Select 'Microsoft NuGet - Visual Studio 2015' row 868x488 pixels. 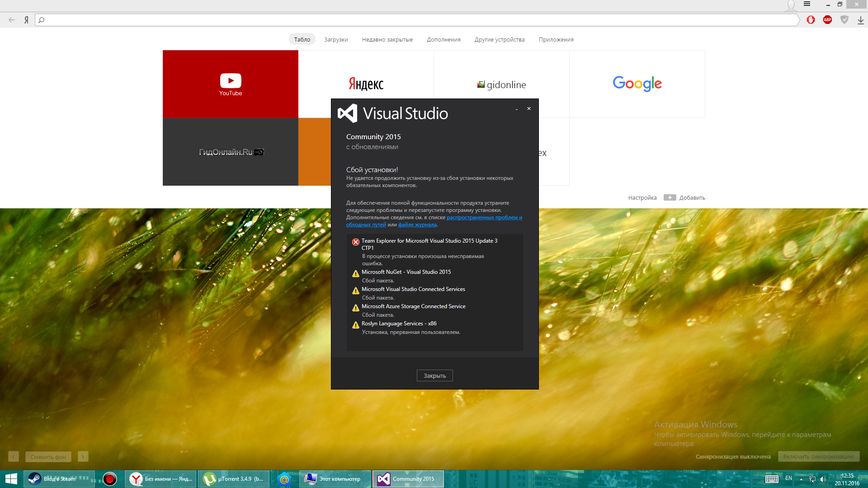click(406, 272)
